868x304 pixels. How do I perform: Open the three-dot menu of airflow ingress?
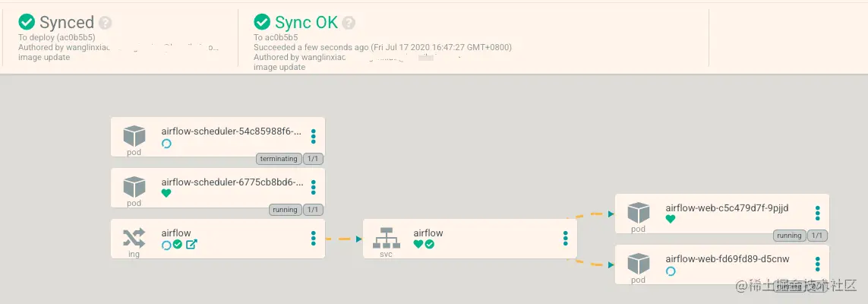click(314, 238)
